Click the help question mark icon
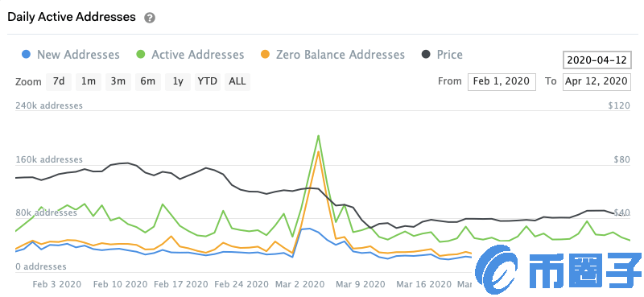The width and height of the screenshot is (644, 297). (150, 18)
